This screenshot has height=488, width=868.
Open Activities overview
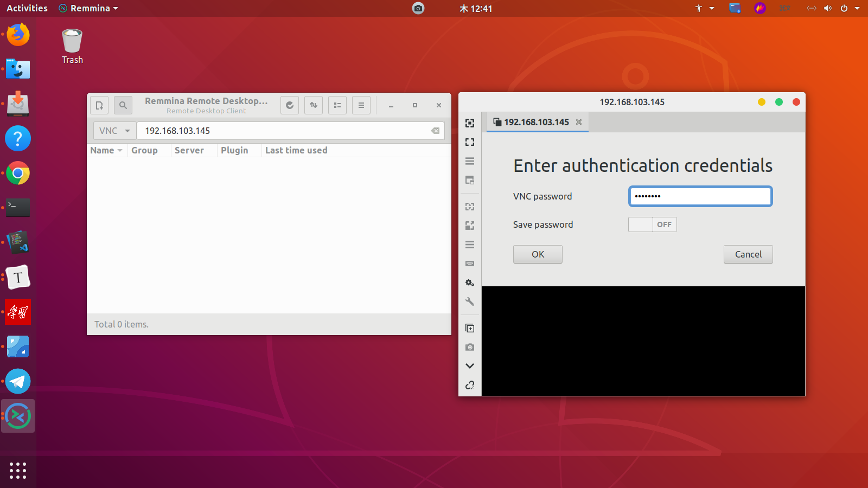pos(27,8)
